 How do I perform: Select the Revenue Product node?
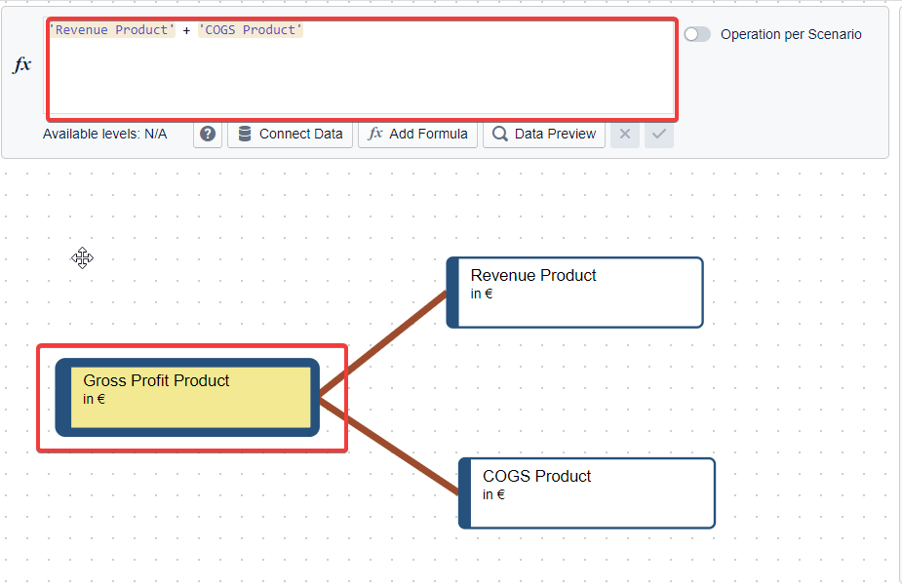point(574,292)
